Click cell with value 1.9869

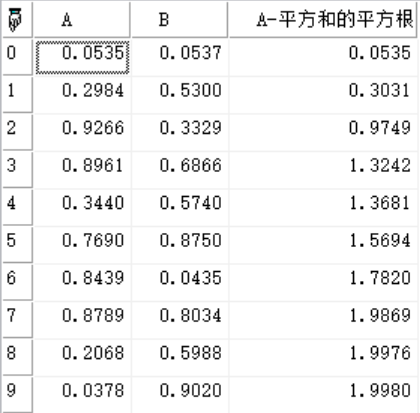click(x=323, y=320)
